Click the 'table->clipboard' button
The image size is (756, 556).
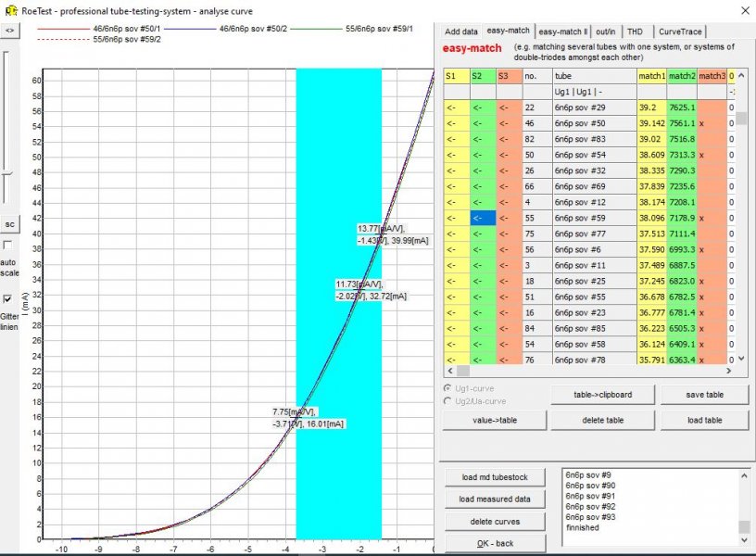pyautogui.click(x=602, y=395)
